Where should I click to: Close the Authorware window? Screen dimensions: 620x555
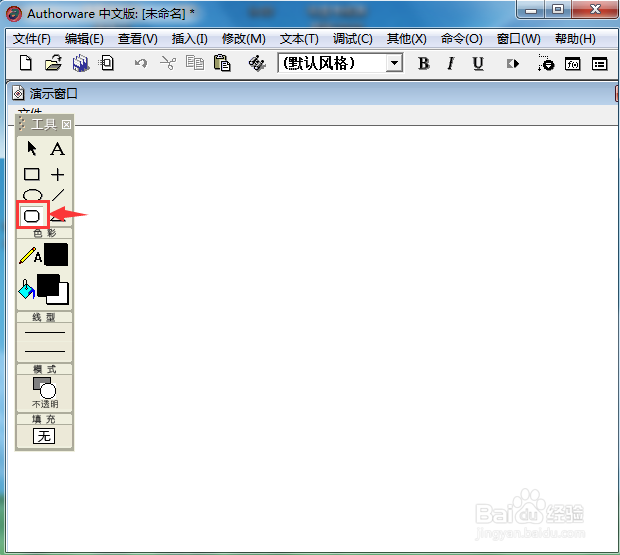click(x=595, y=9)
